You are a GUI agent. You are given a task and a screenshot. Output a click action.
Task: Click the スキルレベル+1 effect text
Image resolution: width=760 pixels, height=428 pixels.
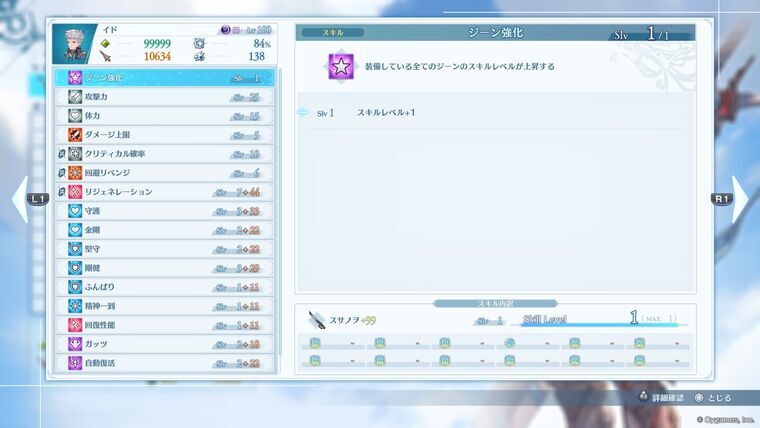click(386, 112)
